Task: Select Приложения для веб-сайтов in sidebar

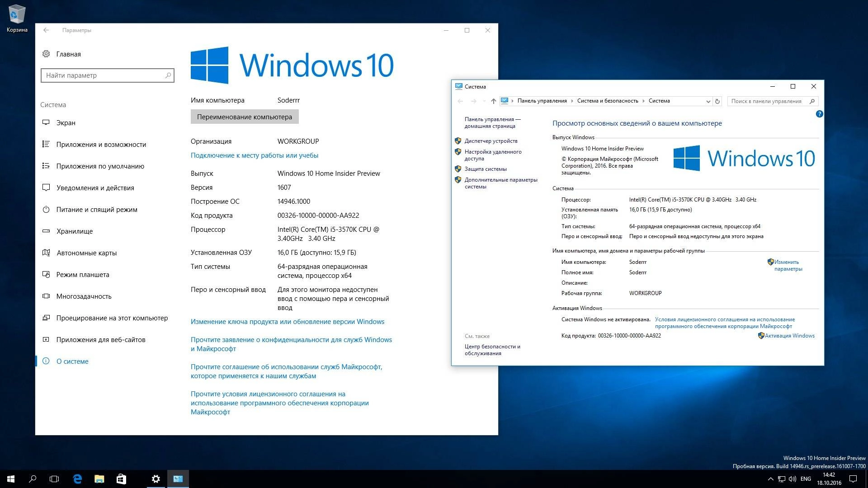Action: [94, 340]
